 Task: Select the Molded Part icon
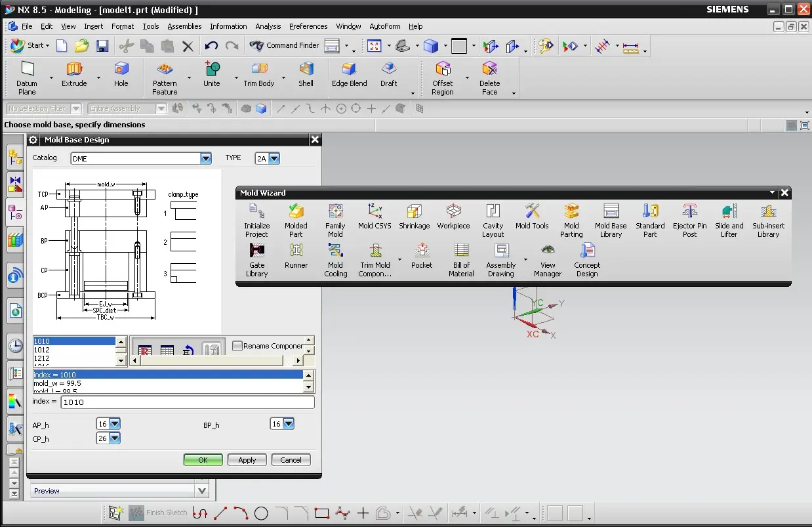(x=296, y=220)
